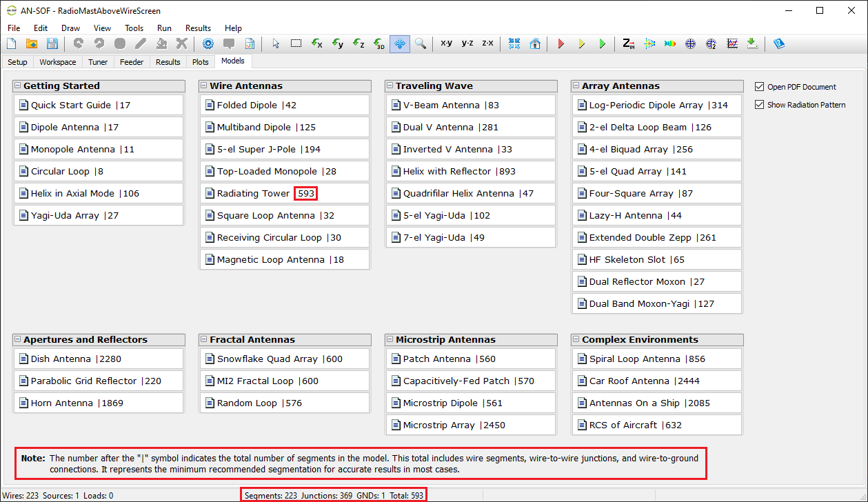
Task: Open the Tools menu
Action: tap(134, 28)
